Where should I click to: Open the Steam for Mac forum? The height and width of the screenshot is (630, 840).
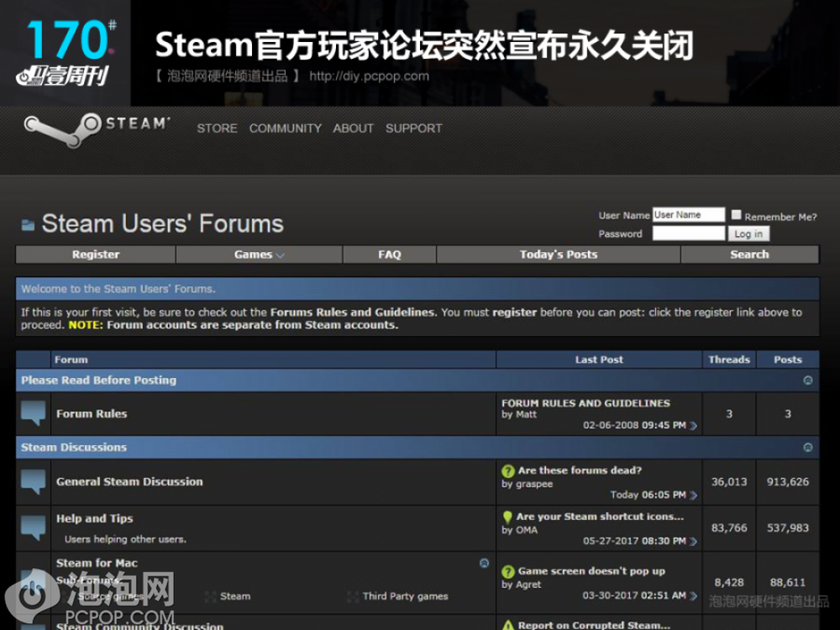click(x=97, y=563)
